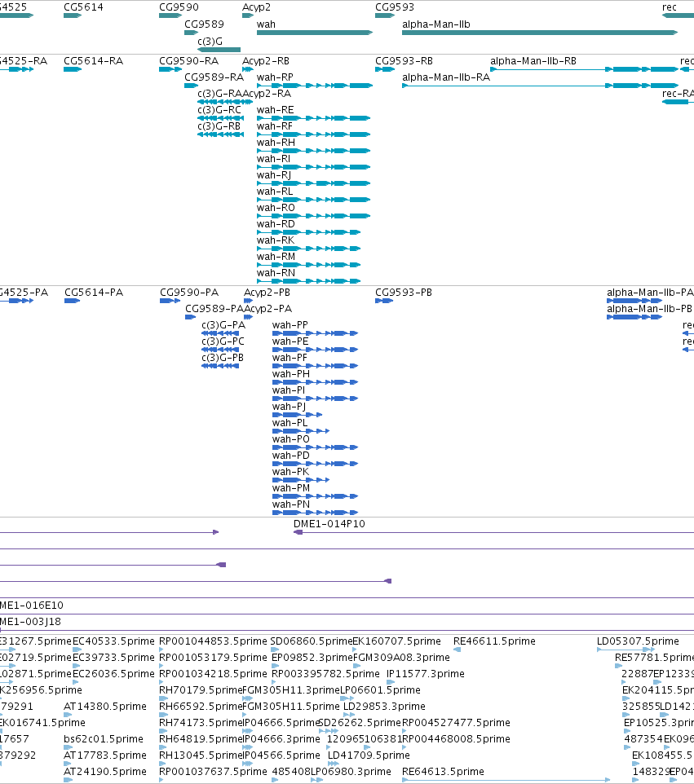This screenshot has height=784, width=694.
Task: Select protein label CG9593-PB
Action: tap(404, 293)
